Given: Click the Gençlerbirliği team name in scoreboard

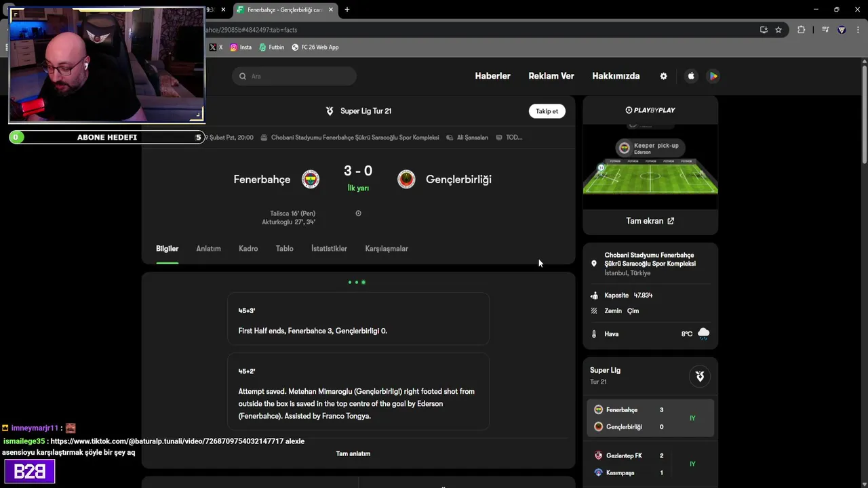Looking at the screenshot, I should (458, 179).
